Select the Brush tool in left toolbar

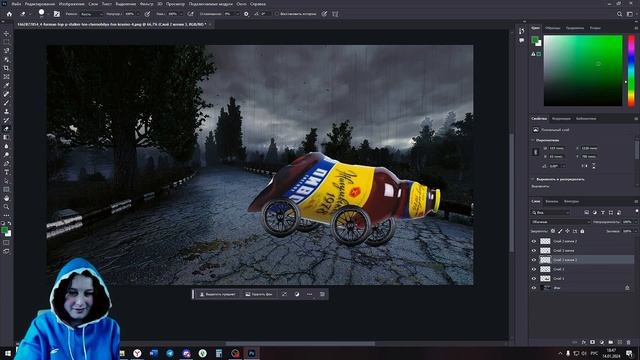(7, 103)
